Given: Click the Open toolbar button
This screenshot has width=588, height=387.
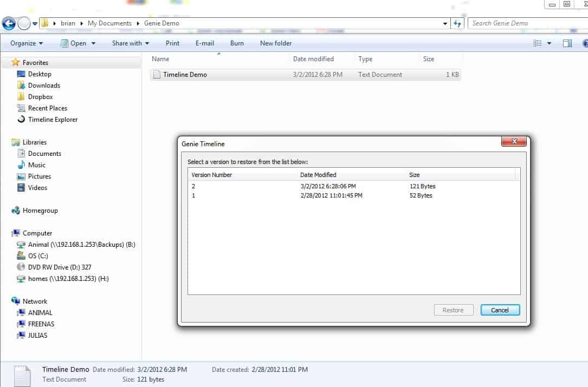Looking at the screenshot, I should (x=73, y=43).
